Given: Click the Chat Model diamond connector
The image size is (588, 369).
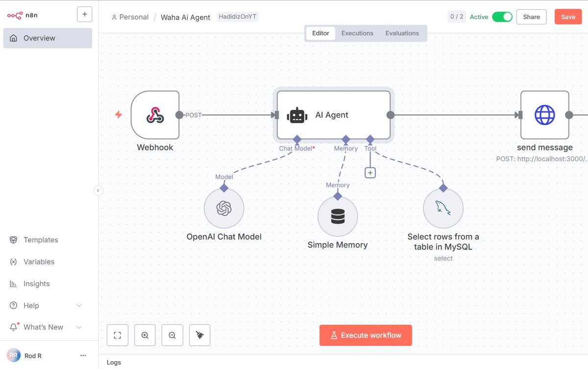Looking at the screenshot, I should click(296, 139).
